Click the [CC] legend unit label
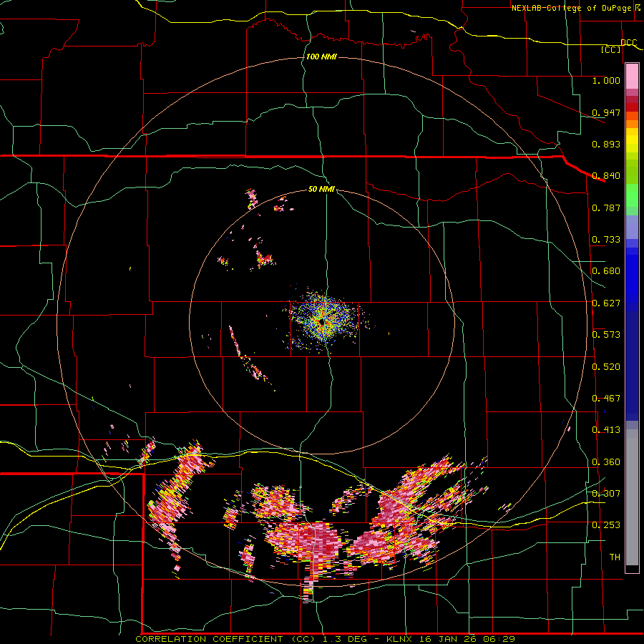 pyautogui.click(x=610, y=49)
